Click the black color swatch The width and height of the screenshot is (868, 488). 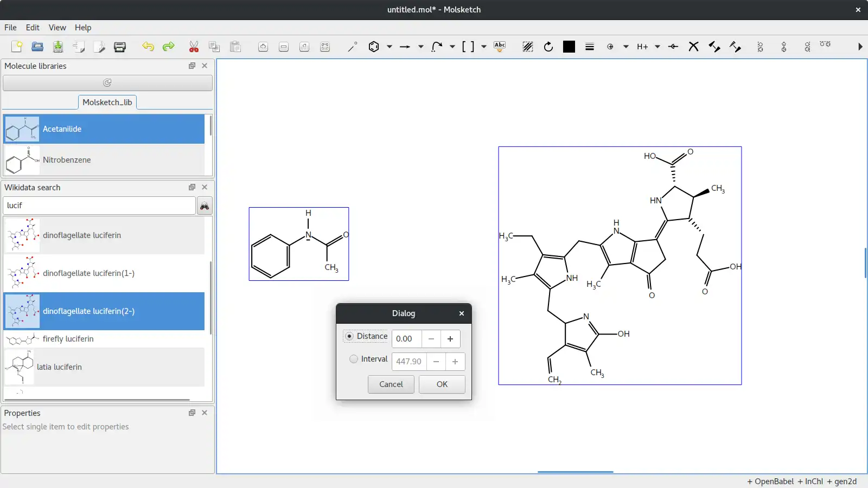coord(569,47)
